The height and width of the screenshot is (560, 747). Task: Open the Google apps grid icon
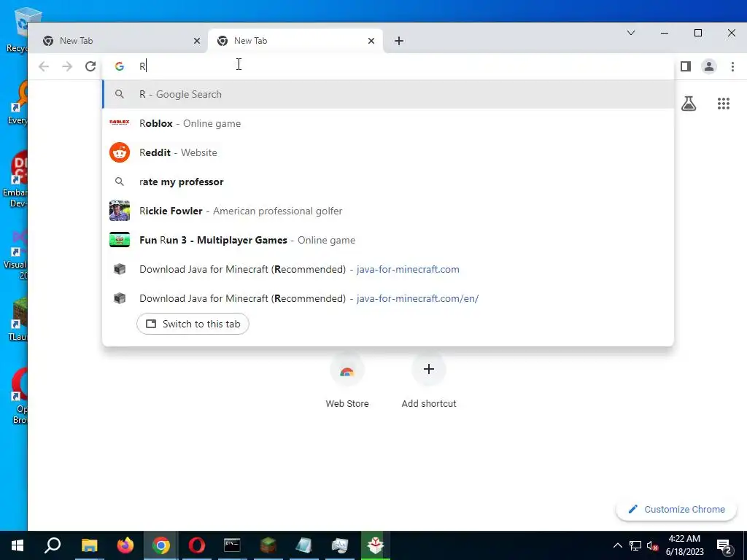tap(723, 104)
